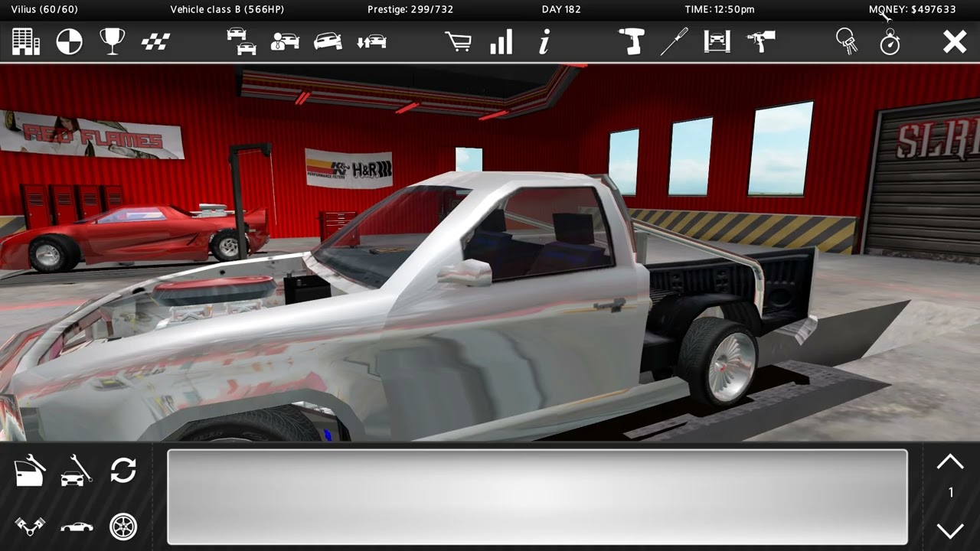The height and width of the screenshot is (551, 980).
Task: Click the "Vilius (60/60)" player name
Action: [44, 9]
